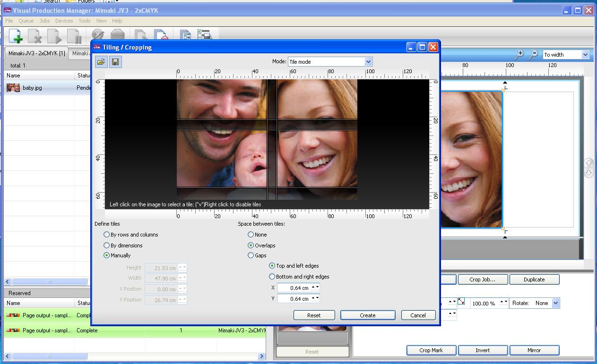Open tiling settings with the folder icon
This screenshot has height=364, width=597.
101,62
